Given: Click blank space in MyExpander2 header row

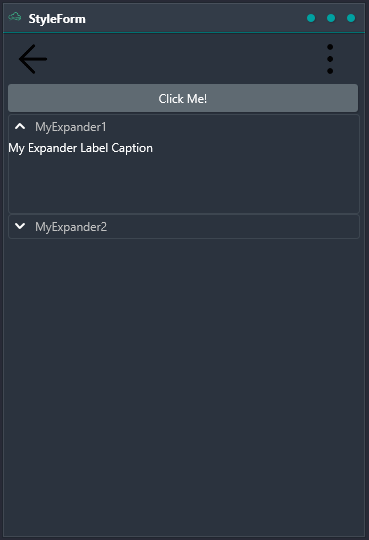Looking at the screenshot, I should click(x=231, y=227).
